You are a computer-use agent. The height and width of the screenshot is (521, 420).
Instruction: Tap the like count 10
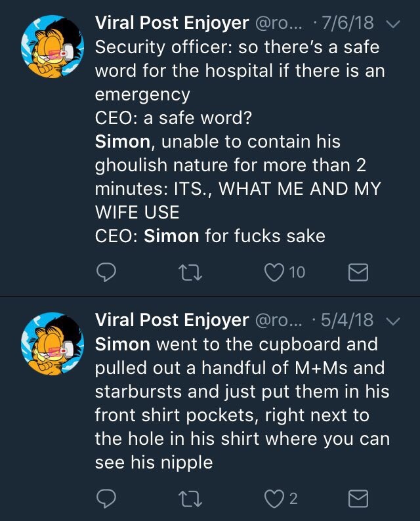click(297, 272)
